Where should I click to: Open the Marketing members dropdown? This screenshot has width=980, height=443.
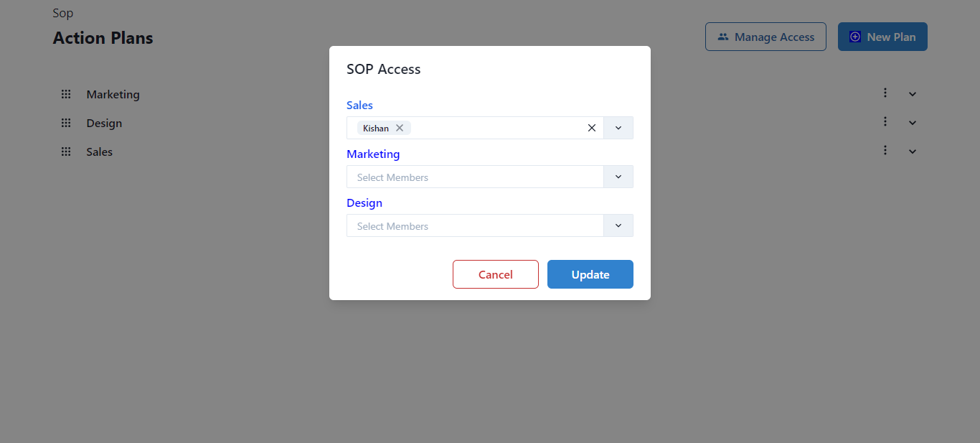point(618,176)
